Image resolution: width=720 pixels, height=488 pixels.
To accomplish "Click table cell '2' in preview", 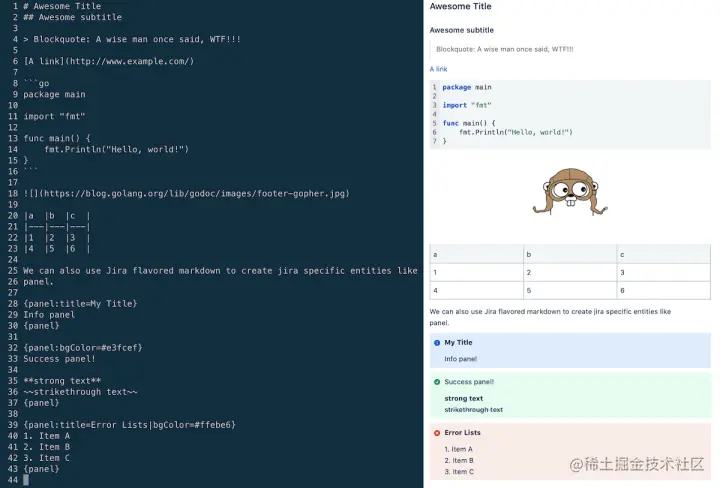I will point(570,272).
